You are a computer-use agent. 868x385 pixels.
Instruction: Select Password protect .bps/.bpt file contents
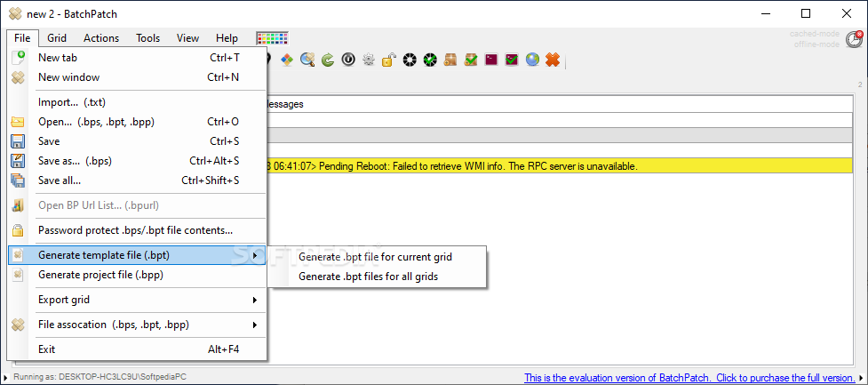[x=138, y=230]
